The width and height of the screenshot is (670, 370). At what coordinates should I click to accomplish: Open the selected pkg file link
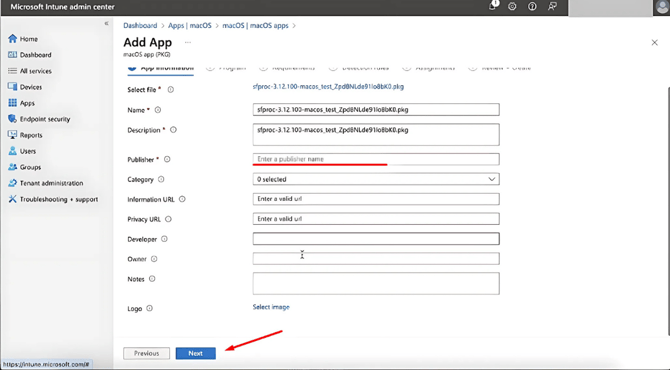pos(328,86)
